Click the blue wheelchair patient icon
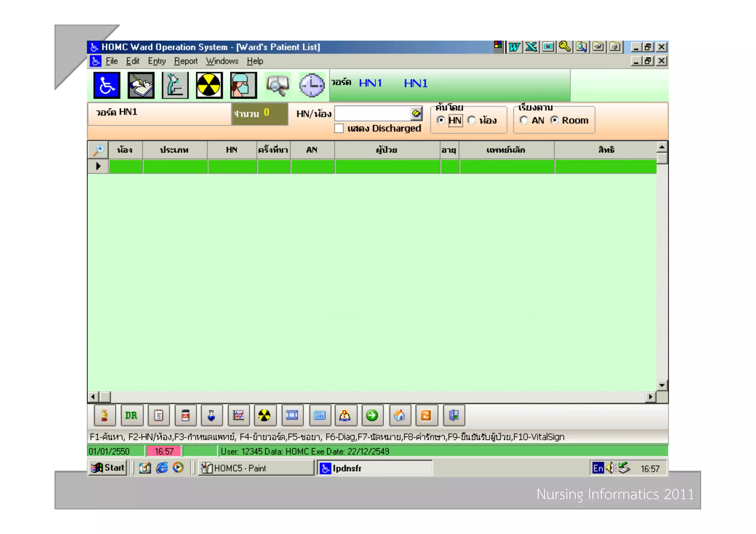The width and height of the screenshot is (756, 534). (x=107, y=86)
